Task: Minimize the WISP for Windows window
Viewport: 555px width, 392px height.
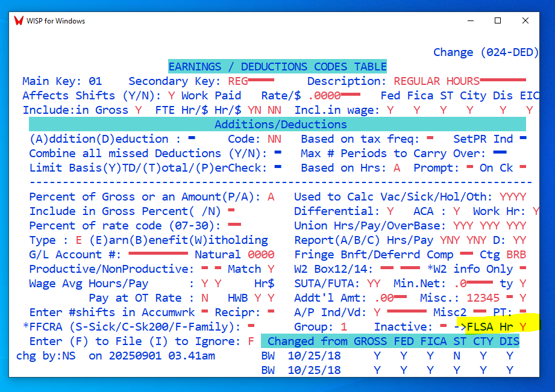Action: coord(470,20)
